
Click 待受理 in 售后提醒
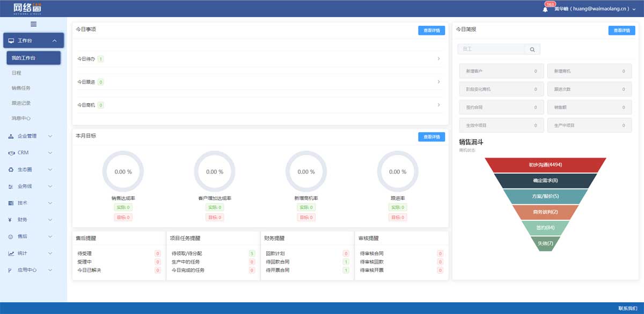pyautogui.click(x=85, y=253)
